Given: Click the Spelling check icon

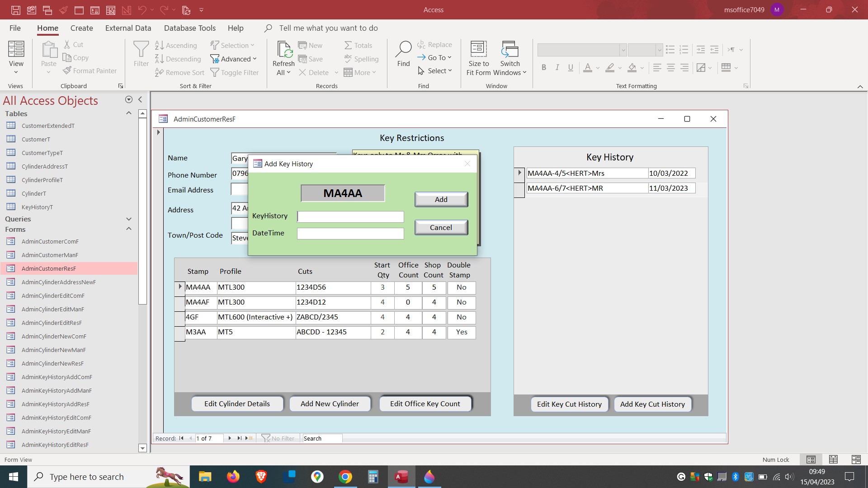Looking at the screenshot, I should (348, 59).
